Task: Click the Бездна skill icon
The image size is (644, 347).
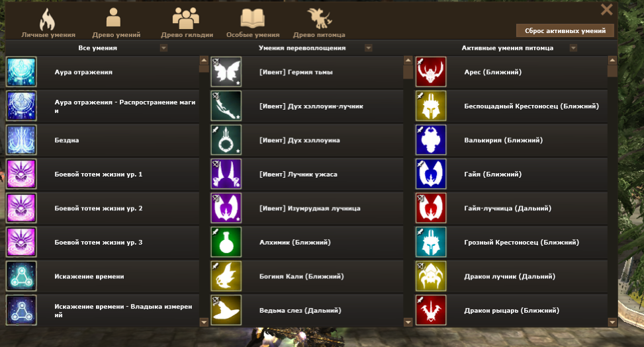Action: [x=21, y=140]
